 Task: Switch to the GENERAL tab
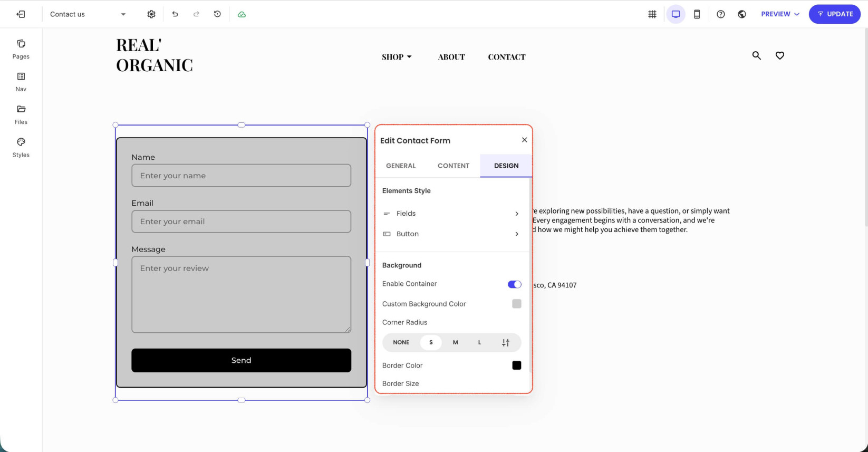click(x=401, y=166)
